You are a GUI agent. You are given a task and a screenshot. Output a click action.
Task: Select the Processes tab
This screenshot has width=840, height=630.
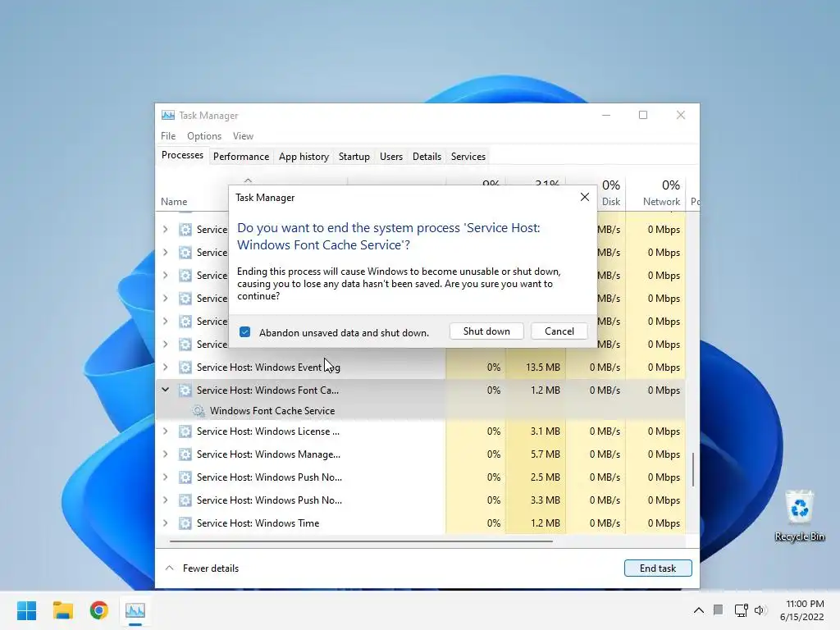182,155
